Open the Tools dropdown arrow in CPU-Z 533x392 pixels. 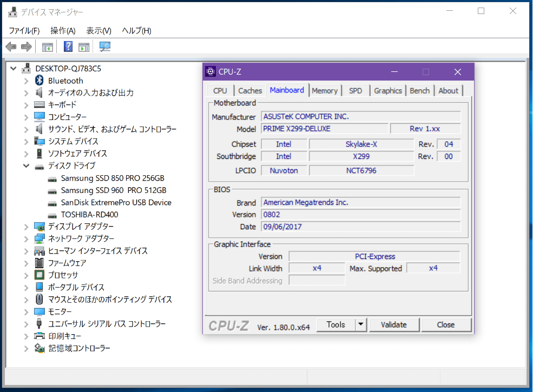(x=361, y=324)
